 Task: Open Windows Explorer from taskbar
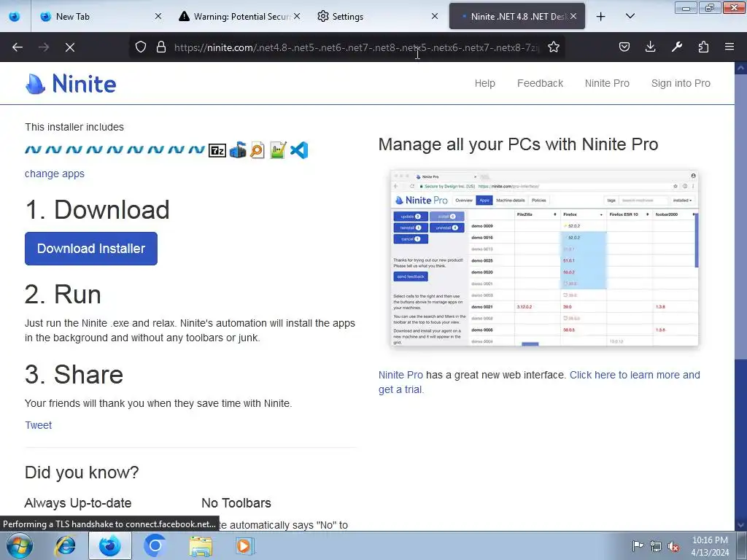tap(201, 545)
